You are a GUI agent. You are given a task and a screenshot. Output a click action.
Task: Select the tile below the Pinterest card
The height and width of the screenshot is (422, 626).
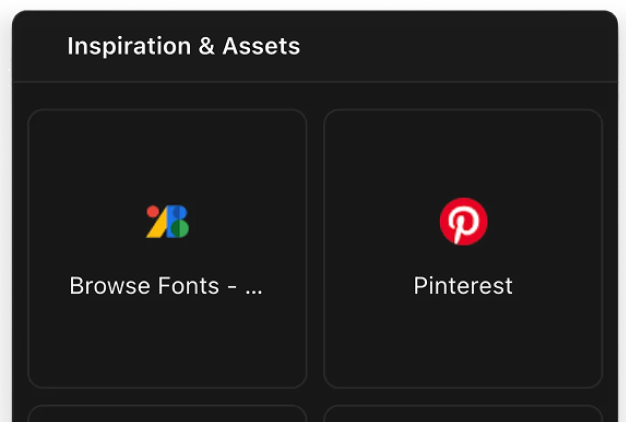coord(463,414)
